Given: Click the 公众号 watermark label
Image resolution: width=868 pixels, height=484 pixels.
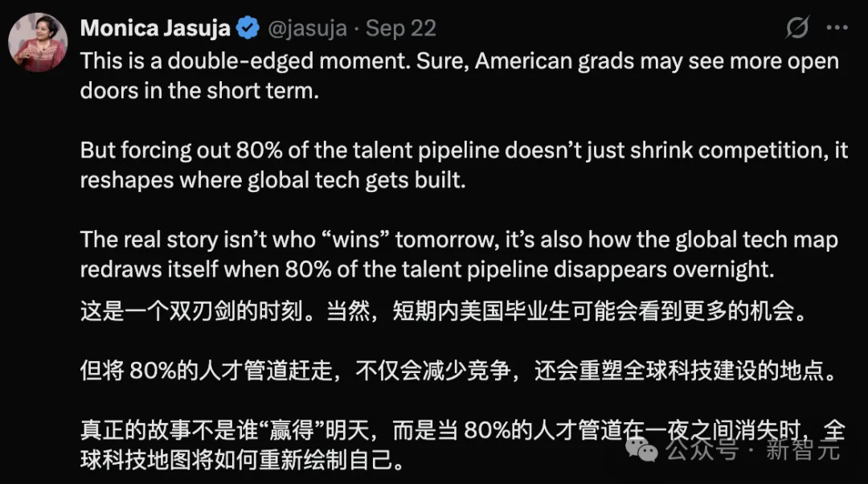Looking at the screenshot, I should pyautogui.click(x=702, y=449).
